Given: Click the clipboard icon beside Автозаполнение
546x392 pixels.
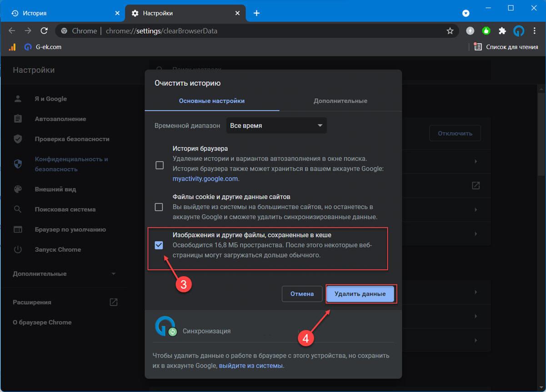Looking at the screenshot, I should [x=18, y=119].
